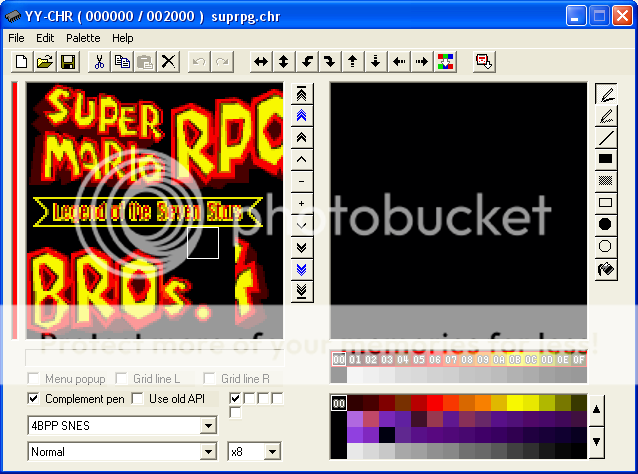Check the fourth unlabeled bitplane checkbox
Screen dimensions: 638x474
[277, 399]
